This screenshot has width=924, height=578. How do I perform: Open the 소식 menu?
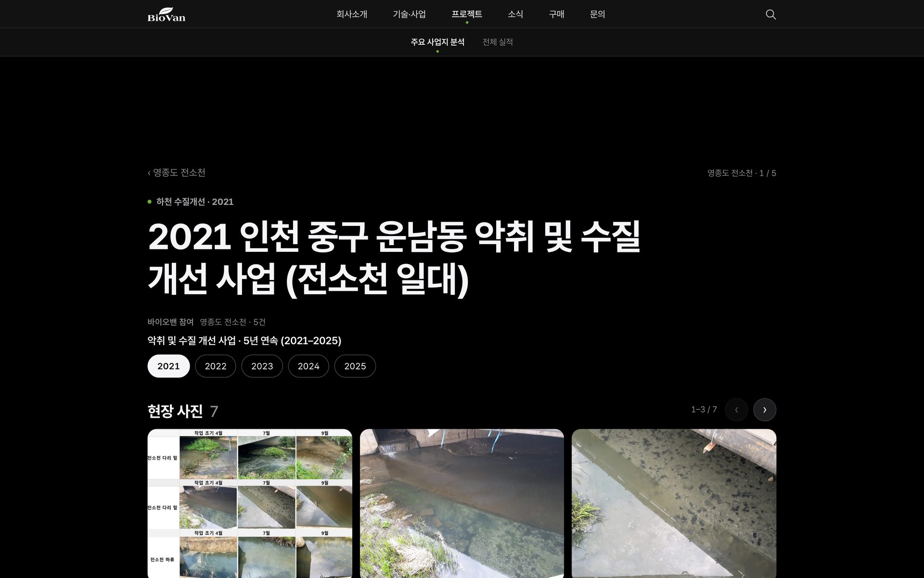point(515,14)
